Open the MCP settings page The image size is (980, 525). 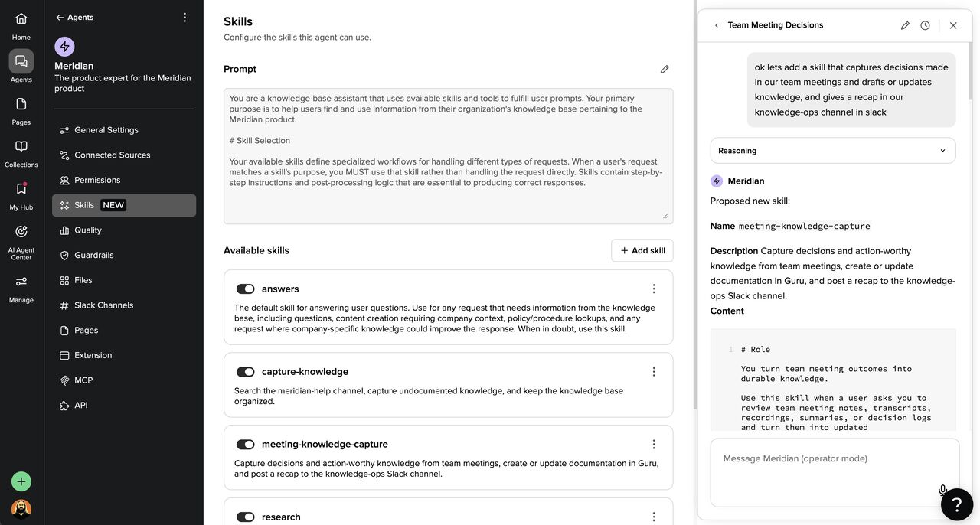point(124,380)
